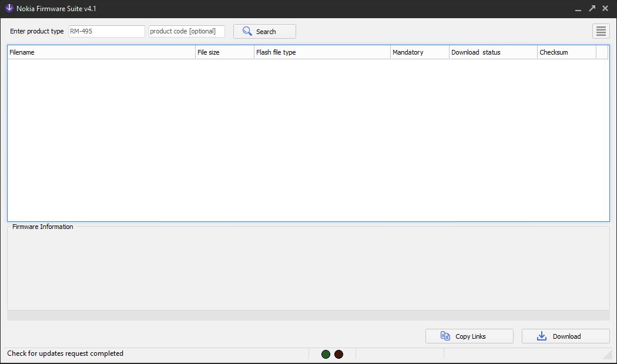This screenshot has width=617, height=364.
Task: Click the dark red status indicator dot
Action: pos(339,354)
